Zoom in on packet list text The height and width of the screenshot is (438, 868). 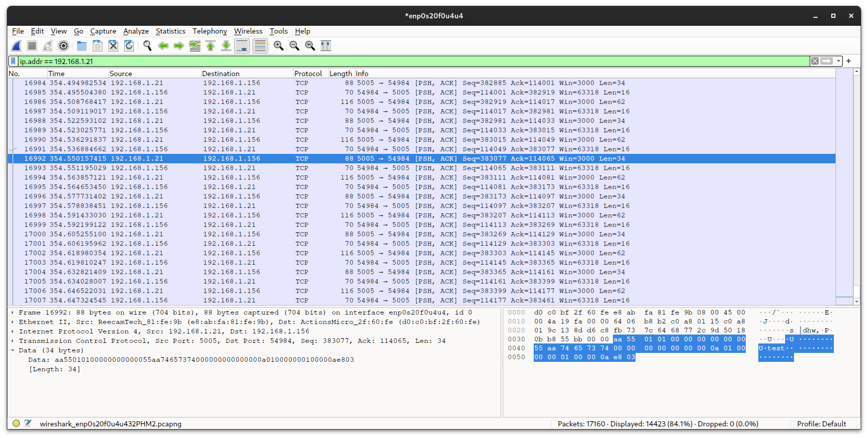(279, 46)
